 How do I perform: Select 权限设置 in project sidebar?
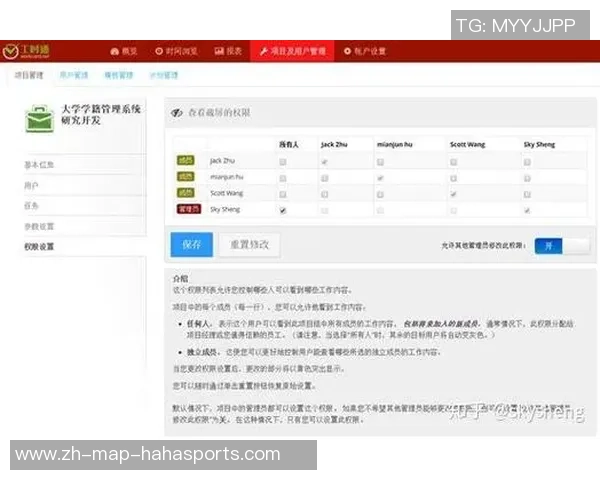[39, 247]
